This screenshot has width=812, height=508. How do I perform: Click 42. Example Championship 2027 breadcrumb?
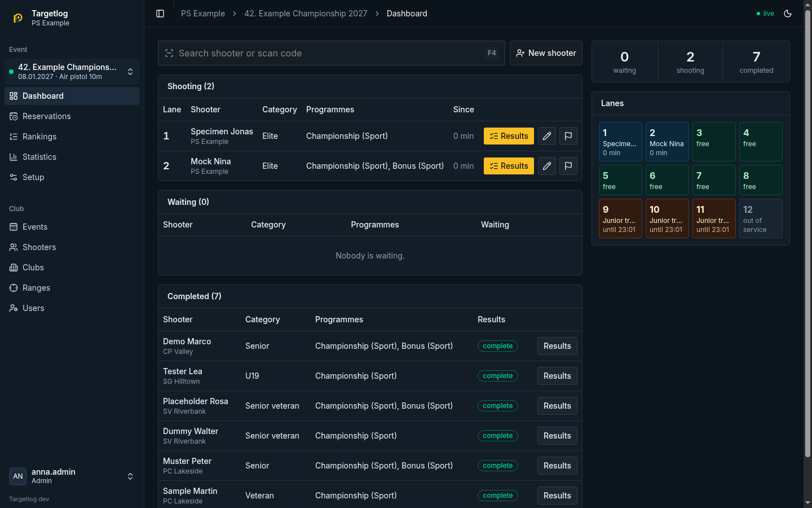coord(306,14)
